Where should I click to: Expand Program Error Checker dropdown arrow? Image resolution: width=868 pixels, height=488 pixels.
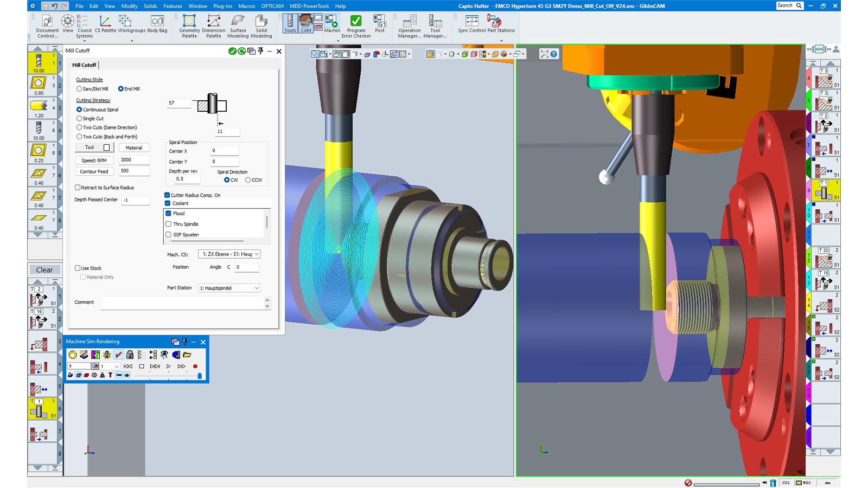pyautogui.click(x=338, y=41)
